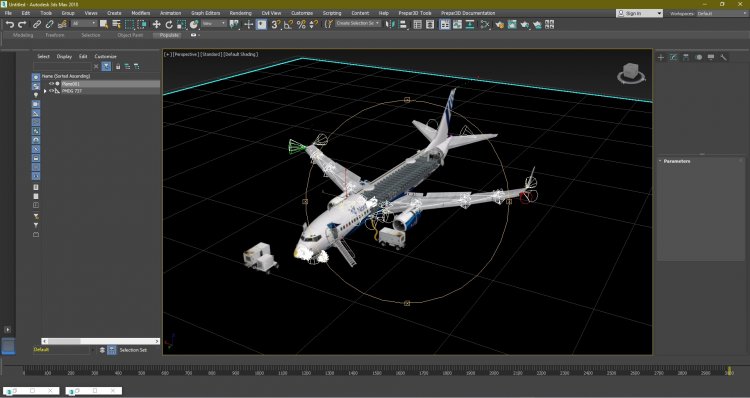The image size is (750, 398).
Task: Open the Rendering menu
Action: click(x=241, y=13)
